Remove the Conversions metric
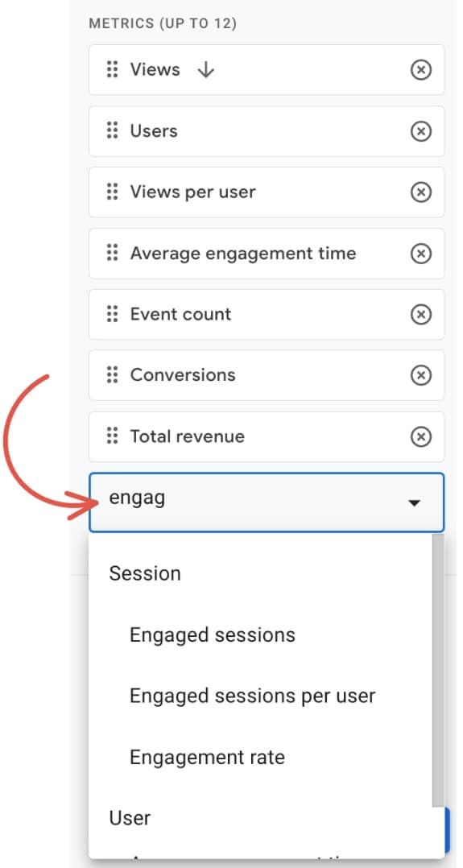This screenshot has width=463, height=868. [x=421, y=375]
